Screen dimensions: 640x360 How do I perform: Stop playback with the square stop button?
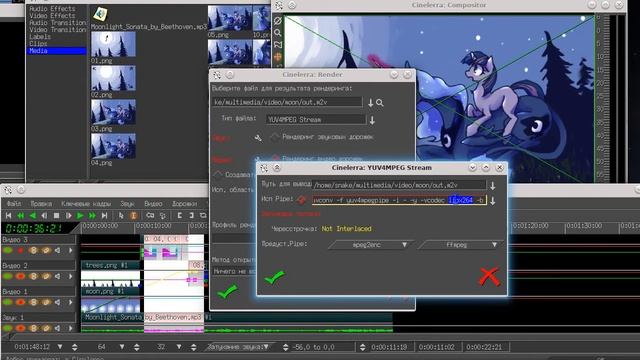point(56,216)
